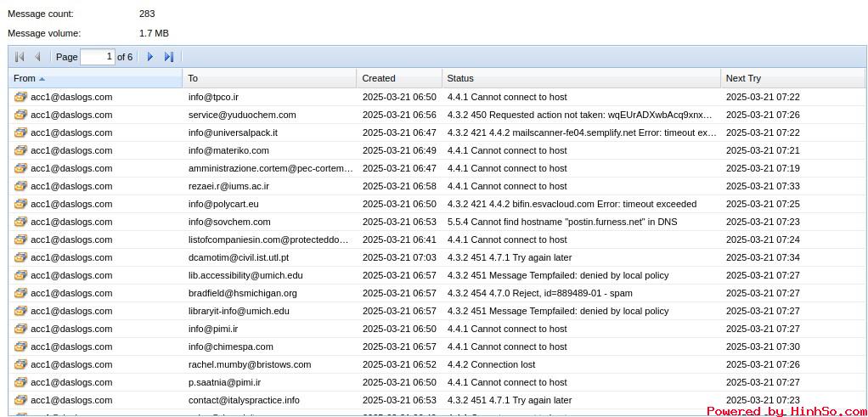Click next try time 2025-03-21 07:30
The image size is (868, 417).
[x=763, y=347]
